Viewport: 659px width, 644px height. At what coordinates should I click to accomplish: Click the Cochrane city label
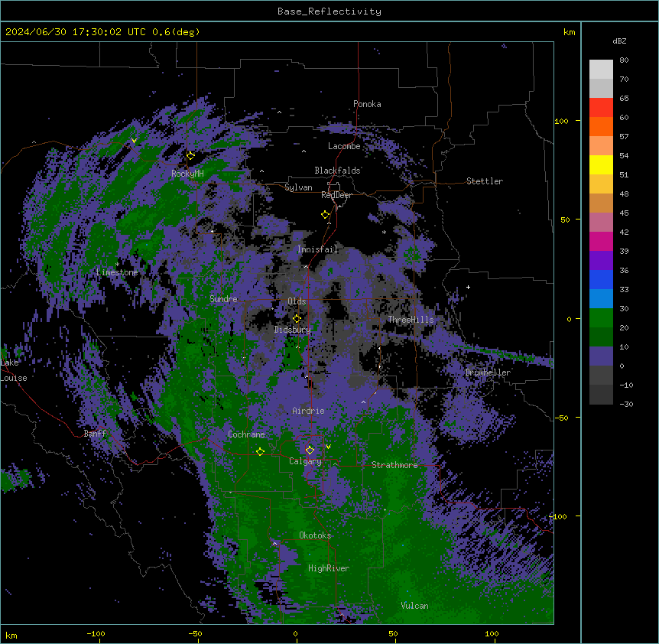tap(246, 434)
